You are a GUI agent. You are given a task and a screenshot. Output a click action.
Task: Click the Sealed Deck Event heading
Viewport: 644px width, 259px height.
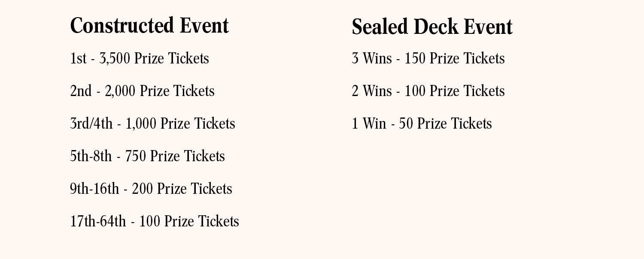click(432, 27)
